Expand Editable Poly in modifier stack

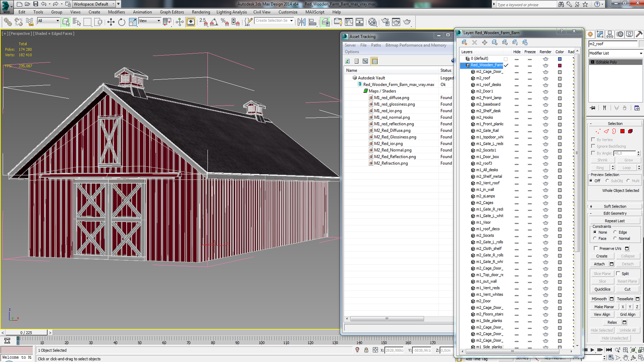[x=593, y=62]
